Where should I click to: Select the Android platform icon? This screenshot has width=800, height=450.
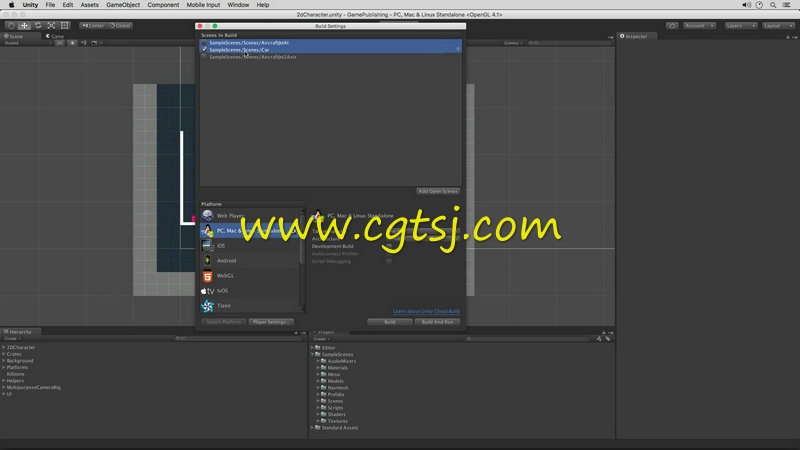coord(208,260)
